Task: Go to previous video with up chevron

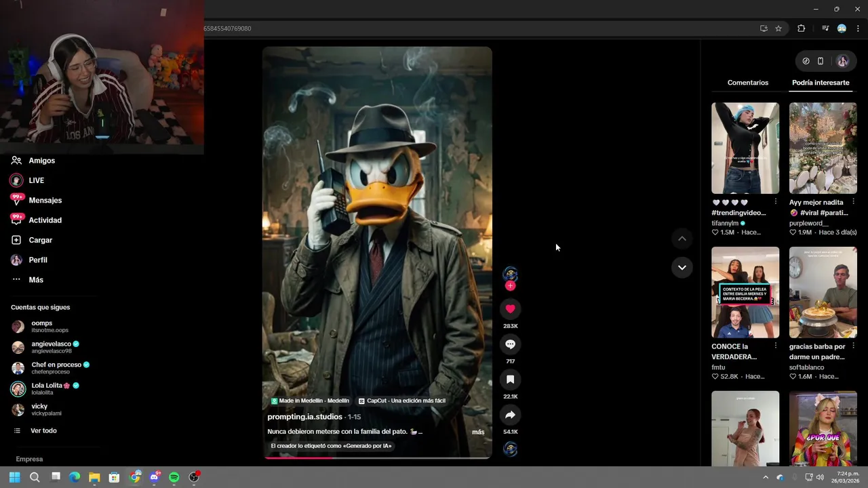Action: (x=682, y=239)
